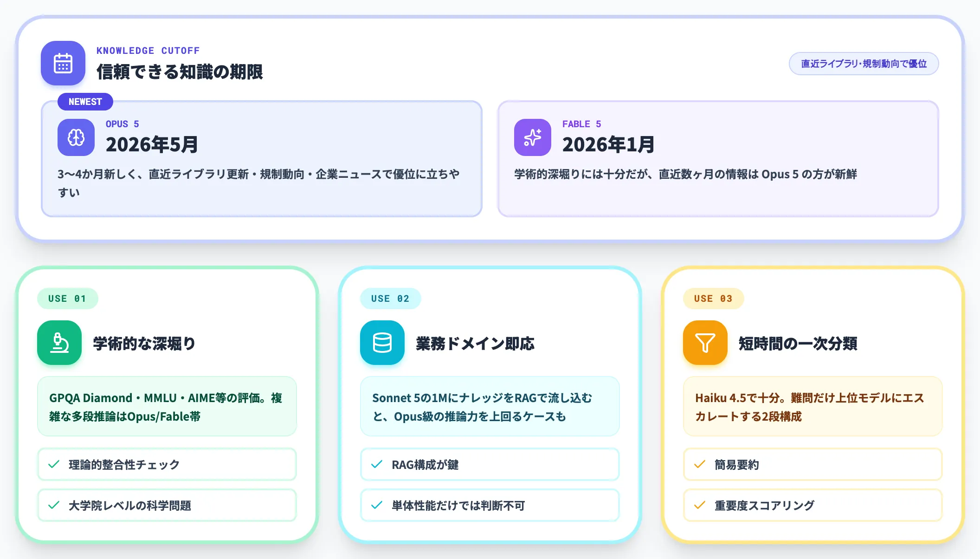Click the checkmark beside RAG構成が鍵
The height and width of the screenshot is (559, 980).
click(x=377, y=464)
